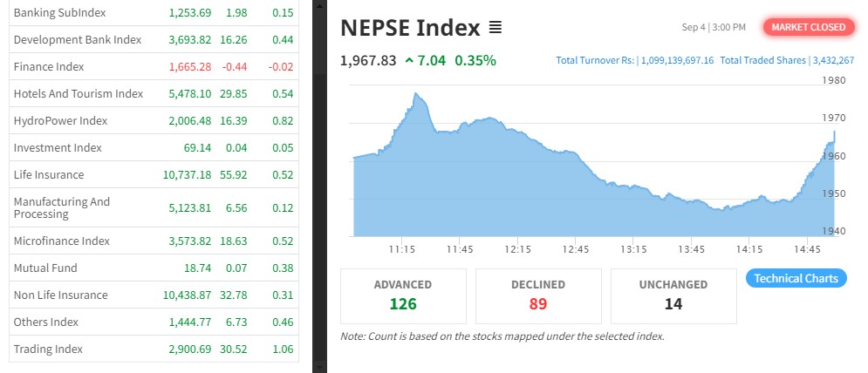Click the Unchanged stocks count box
The image size is (868, 373).
tap(673, 295)
